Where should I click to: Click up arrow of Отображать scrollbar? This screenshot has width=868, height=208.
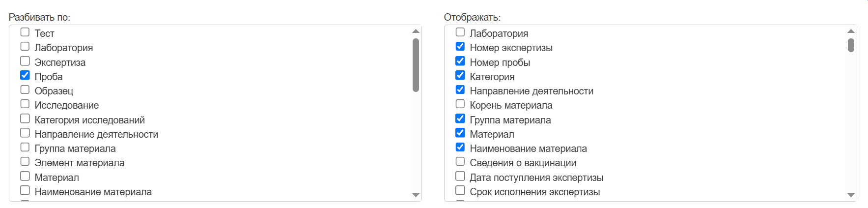(x=851, y=31)
